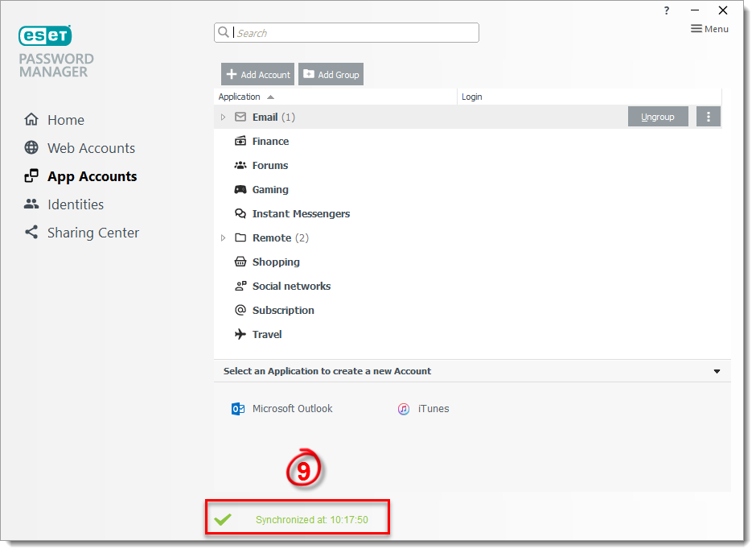Screen dimensions: 756x553
Task: Open Sharing Center with the share icon
Action: tap(31, 232)
